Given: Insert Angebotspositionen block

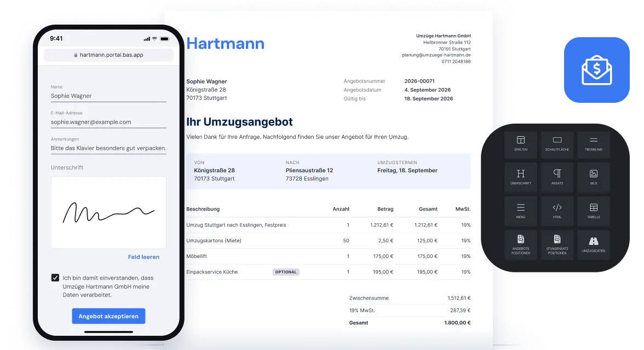Looking at the screenshot, I should 520,244.
